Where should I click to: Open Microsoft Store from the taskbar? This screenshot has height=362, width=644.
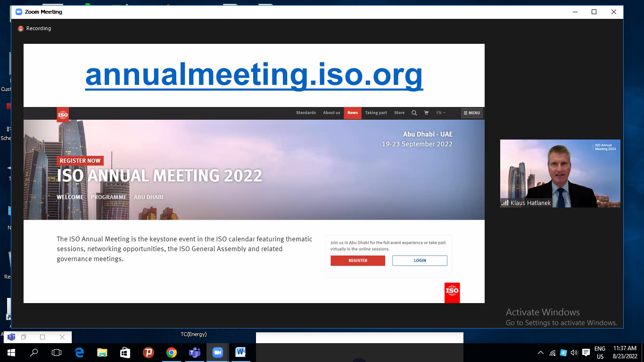pyautogui.click(x=125, y=353)
